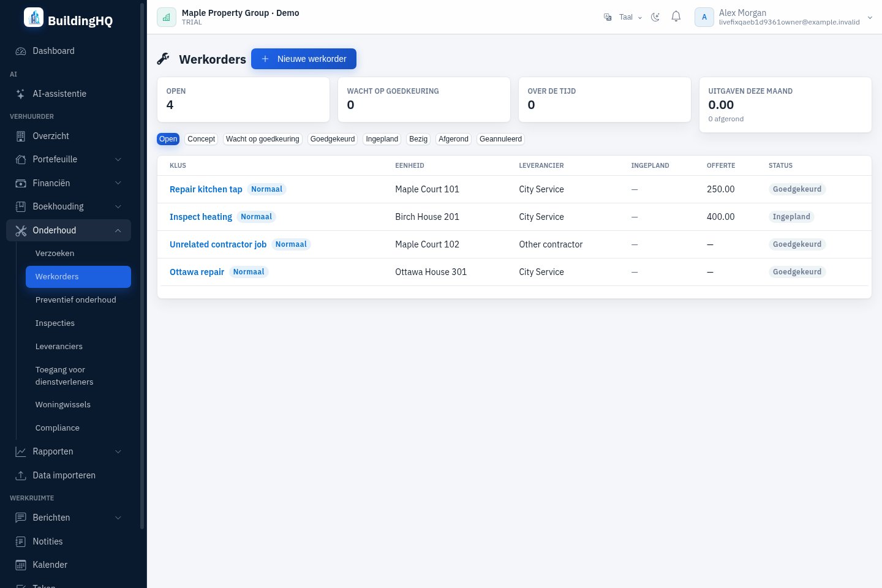Select the Afgerond filter tab
The width and height of the screenshot is (882, 588).
click(x=453, y=139)
